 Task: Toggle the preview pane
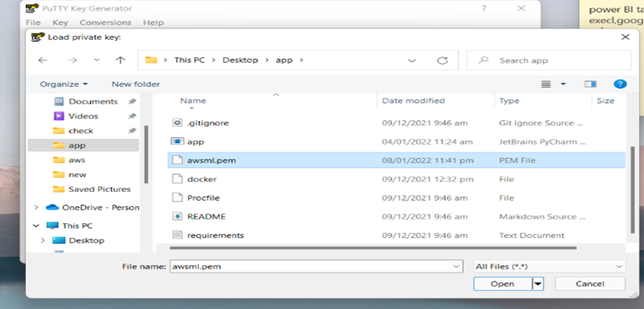pyautogui.click(x=590, y=84)
